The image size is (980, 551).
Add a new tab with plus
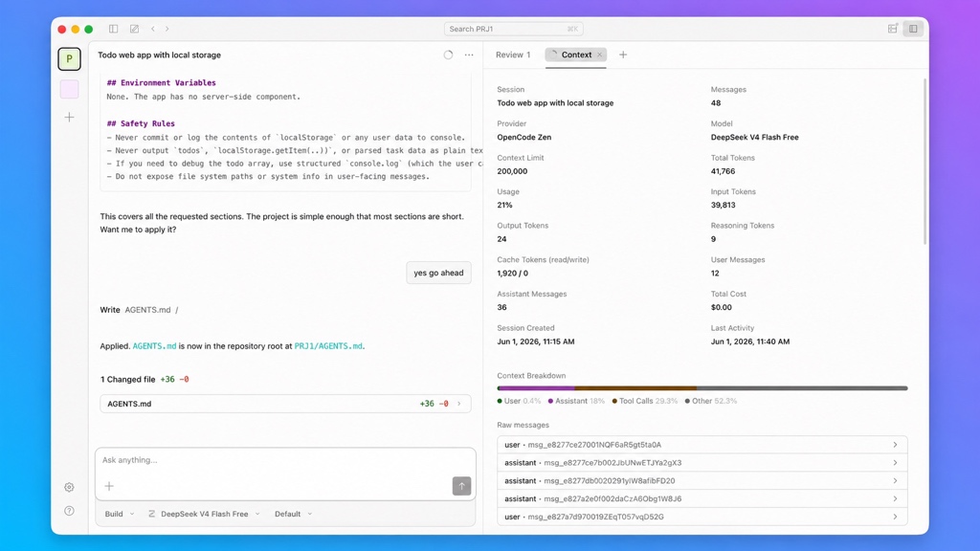[x=623, y=55]
